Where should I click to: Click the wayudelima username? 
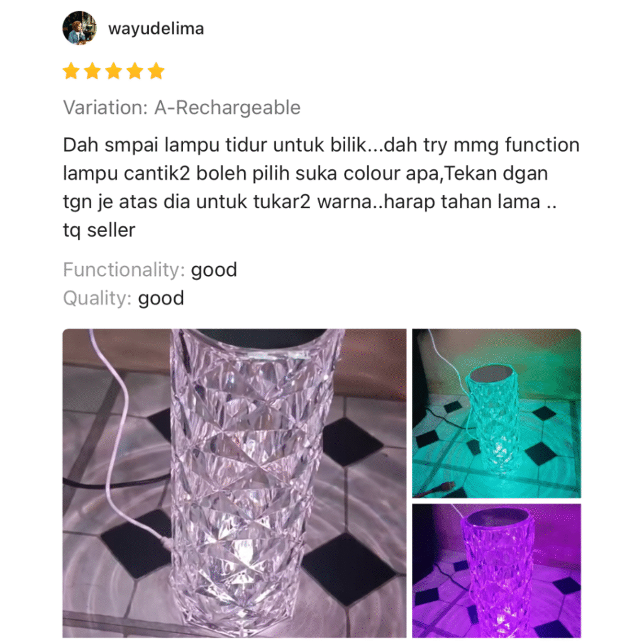pyautogui.click(x=156, y=29)
